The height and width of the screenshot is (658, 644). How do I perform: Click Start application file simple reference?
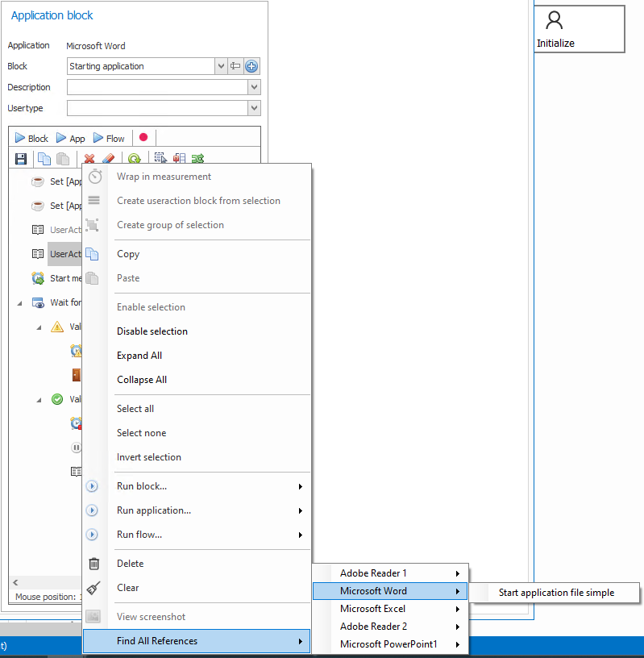556,593
